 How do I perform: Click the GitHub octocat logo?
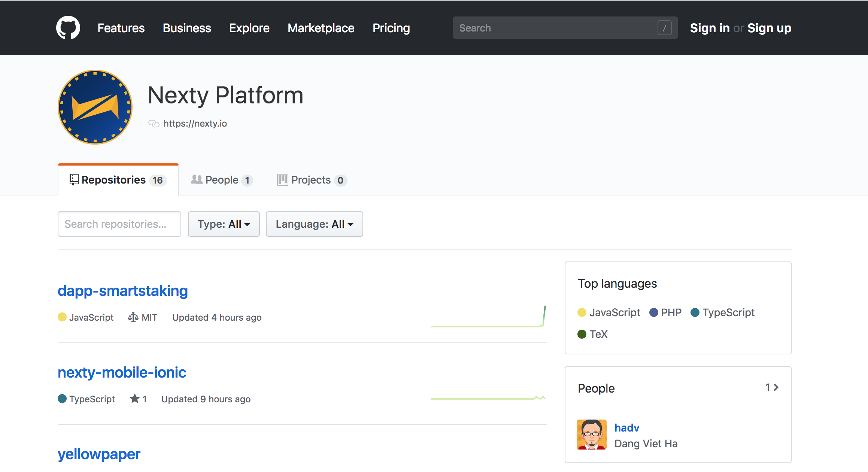coord(68,28)
